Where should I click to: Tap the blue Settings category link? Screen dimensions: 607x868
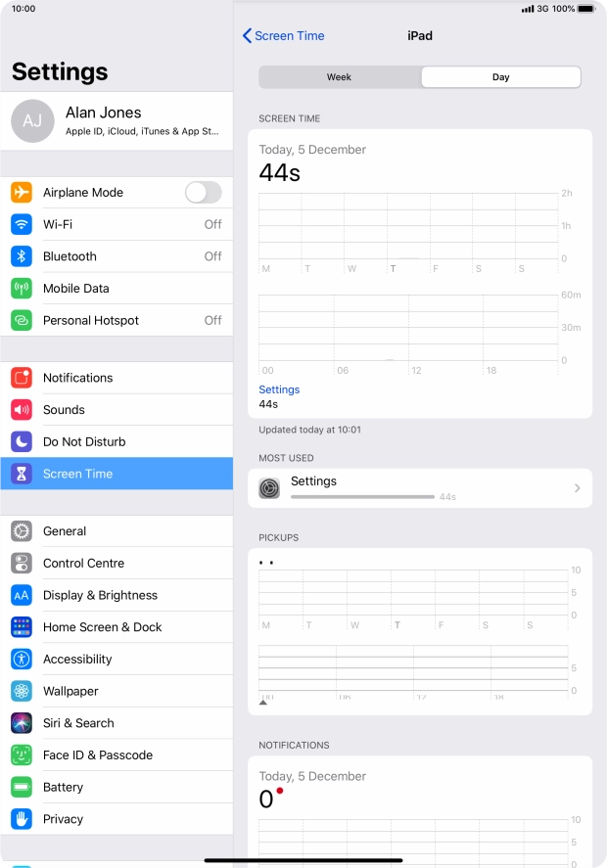click(x=279, y=389)
